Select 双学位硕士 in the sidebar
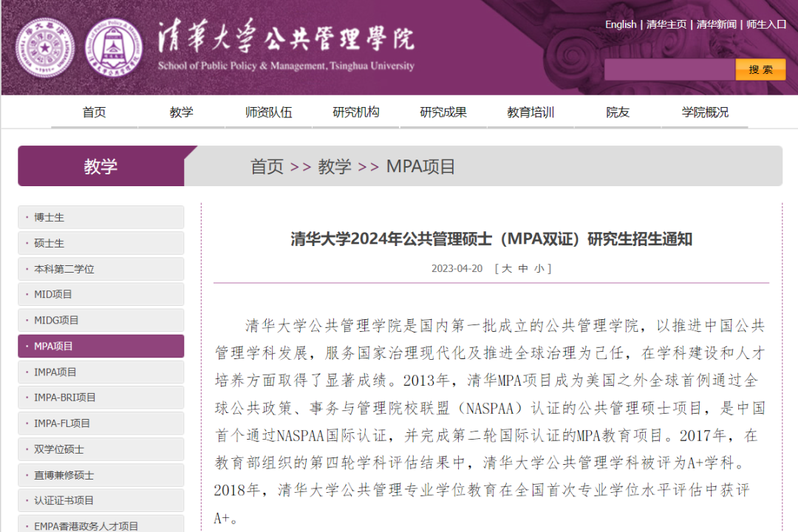This screenshot has width=798, height=532. (x=100, y=449)
